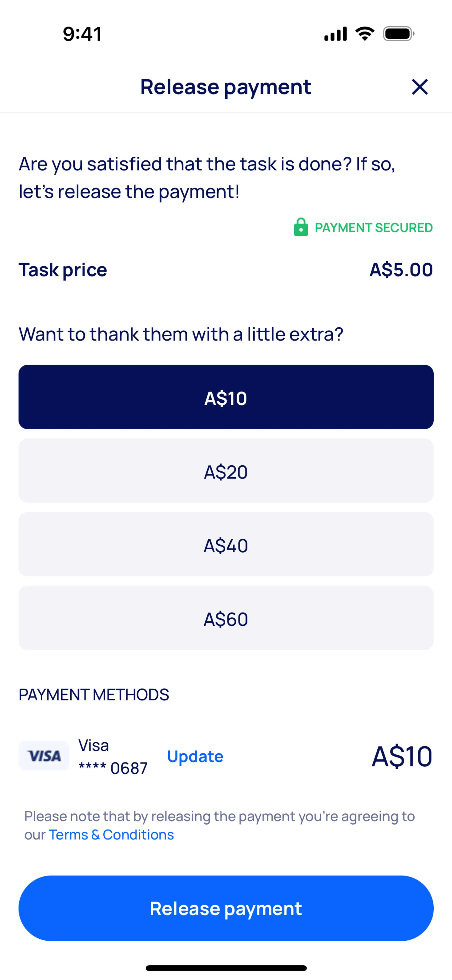Tap the Visa card logo
Viewport: 452px width, 980px height.
coord(44,756)
